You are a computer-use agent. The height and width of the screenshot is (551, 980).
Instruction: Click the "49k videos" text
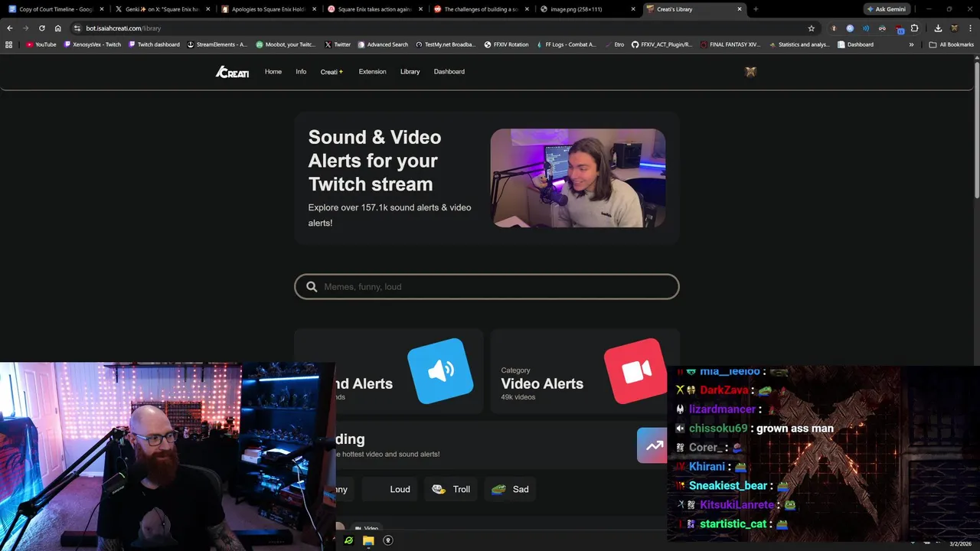[518, 397]
